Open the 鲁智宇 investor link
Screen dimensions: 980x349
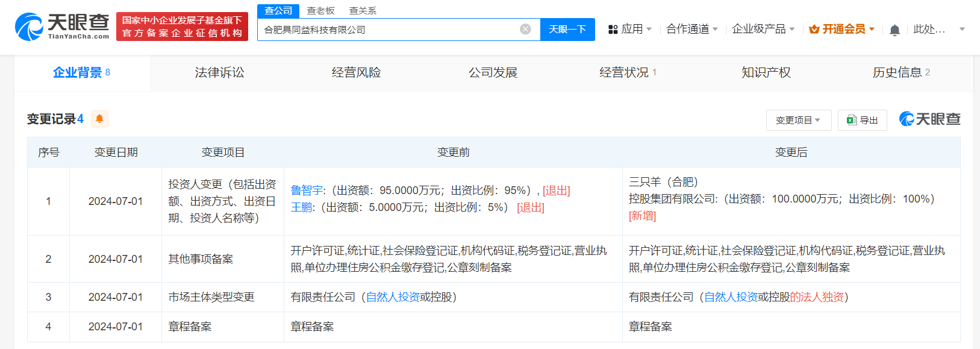tap(307, 190)
